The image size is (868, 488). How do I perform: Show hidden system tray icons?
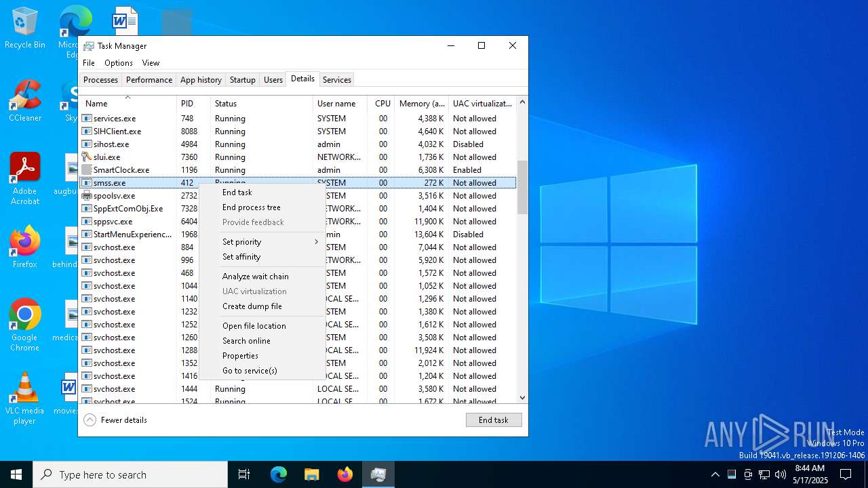[x=715, y=474]
